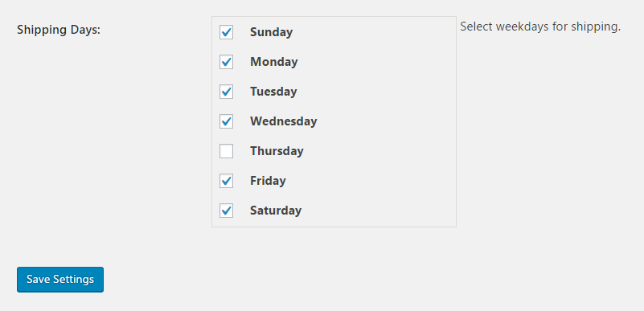
Task: Click the Thursday label text
Action: [x=277, y=151]
